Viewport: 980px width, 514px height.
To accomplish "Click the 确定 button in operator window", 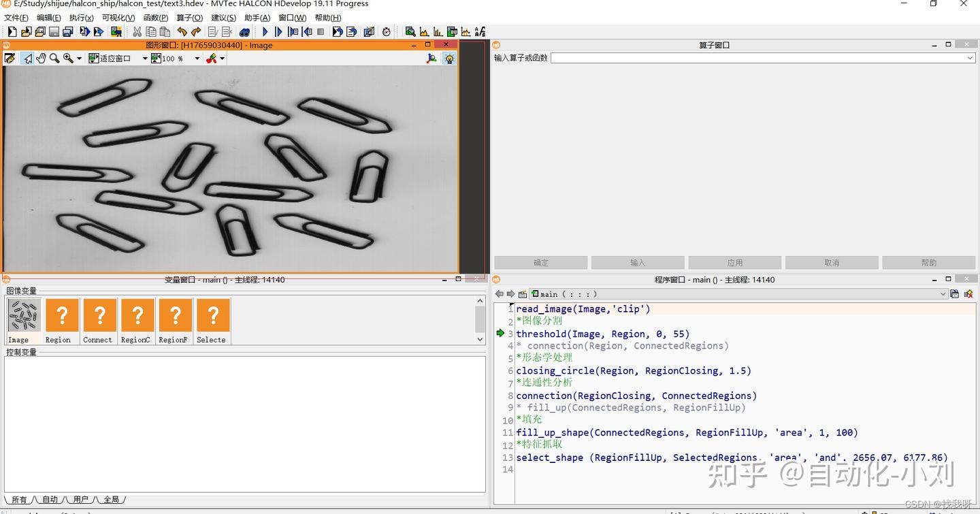I will (x=540, y=263).
